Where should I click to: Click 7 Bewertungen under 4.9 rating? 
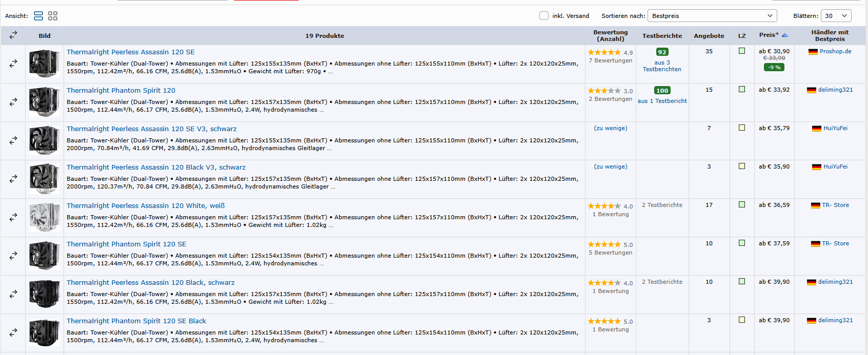click(x=610, y=60)
